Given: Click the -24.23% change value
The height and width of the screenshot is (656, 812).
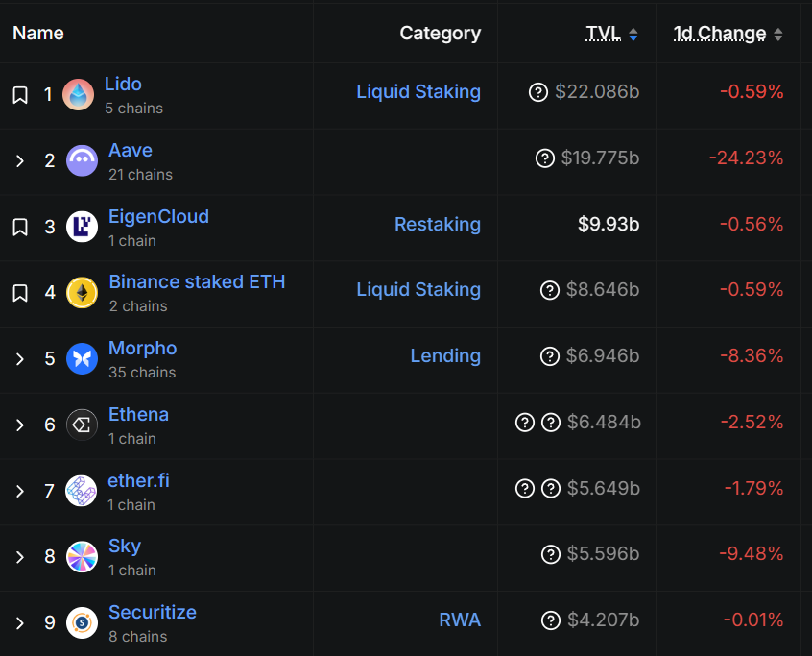Looking at the screenshot, I should click(746, 158).
